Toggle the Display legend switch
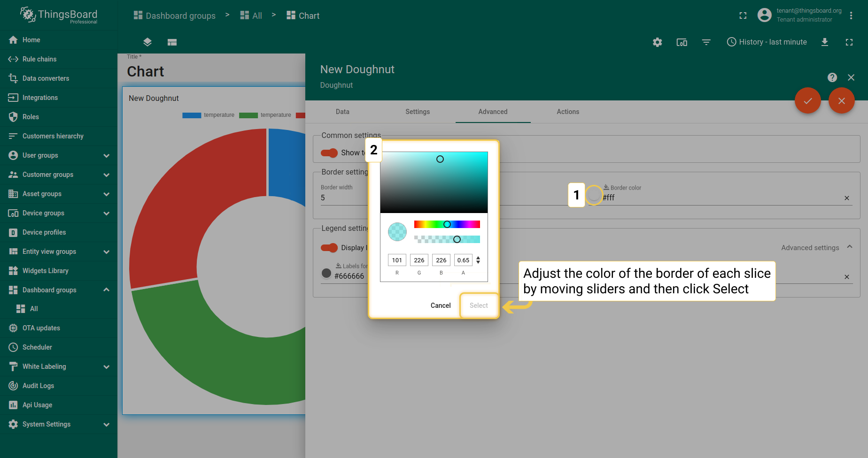This screenshot has height=458, width=868. [x=329, y=248]
